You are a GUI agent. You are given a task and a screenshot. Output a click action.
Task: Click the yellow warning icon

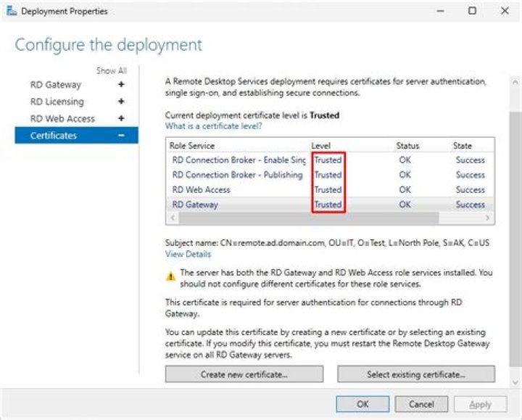click(x=171, y=276)
